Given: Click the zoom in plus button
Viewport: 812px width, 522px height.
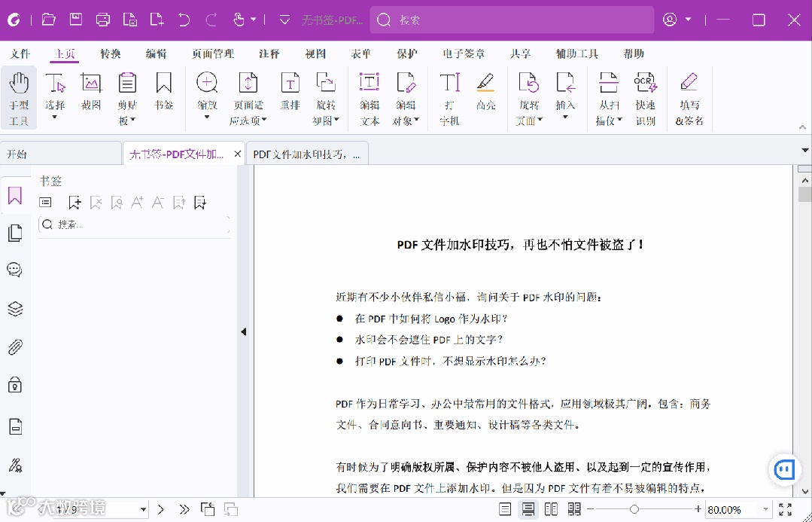Looking at the screenshot, I should click(698, 509).
